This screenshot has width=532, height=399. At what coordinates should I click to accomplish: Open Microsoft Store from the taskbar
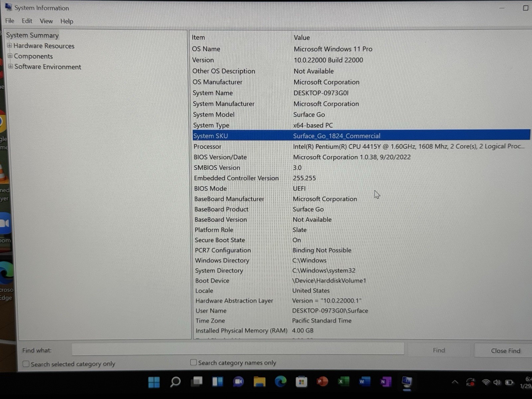point(301,382)
